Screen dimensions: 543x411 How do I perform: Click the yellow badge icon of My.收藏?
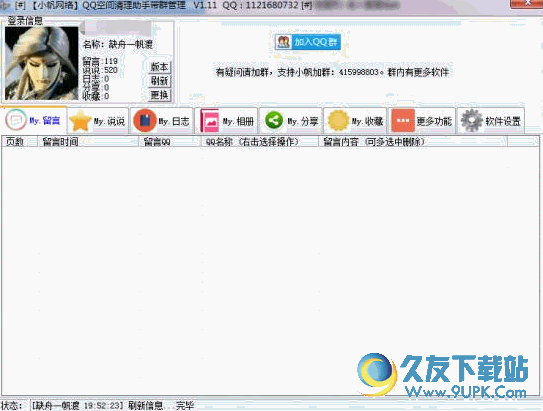pyautogui.click(x=338, y=120)
